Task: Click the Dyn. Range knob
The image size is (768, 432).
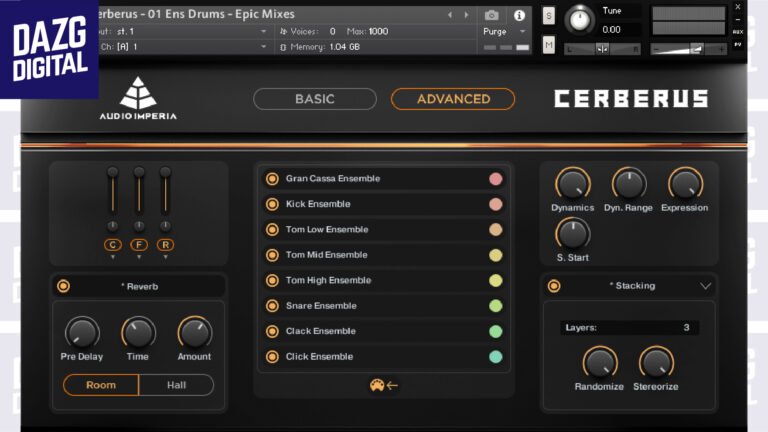Action: point(629,184)
